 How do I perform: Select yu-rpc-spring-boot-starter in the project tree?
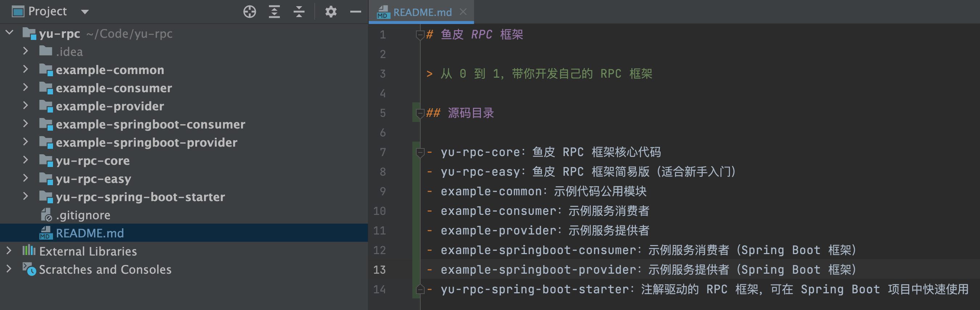coord(140,197)
